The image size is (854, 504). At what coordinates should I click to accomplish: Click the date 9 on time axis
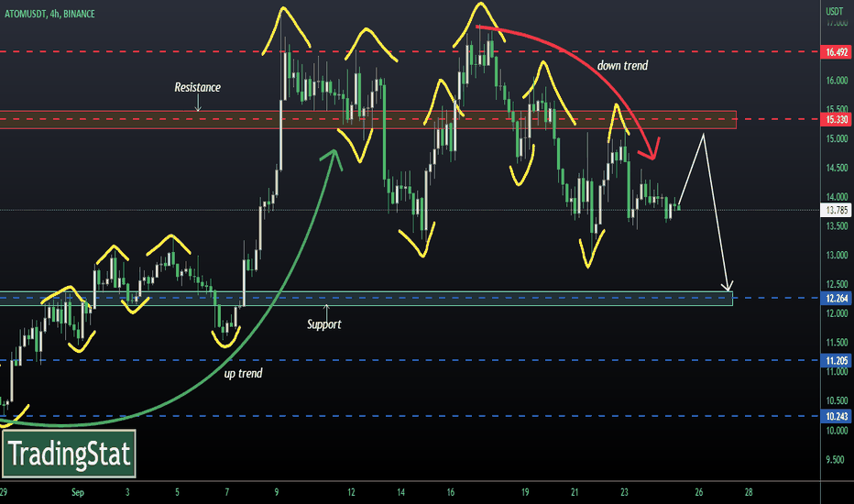click(x=277, y=493)
